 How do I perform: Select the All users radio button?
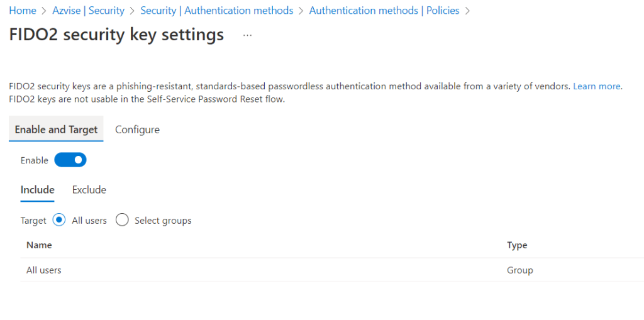coord(60,220)
